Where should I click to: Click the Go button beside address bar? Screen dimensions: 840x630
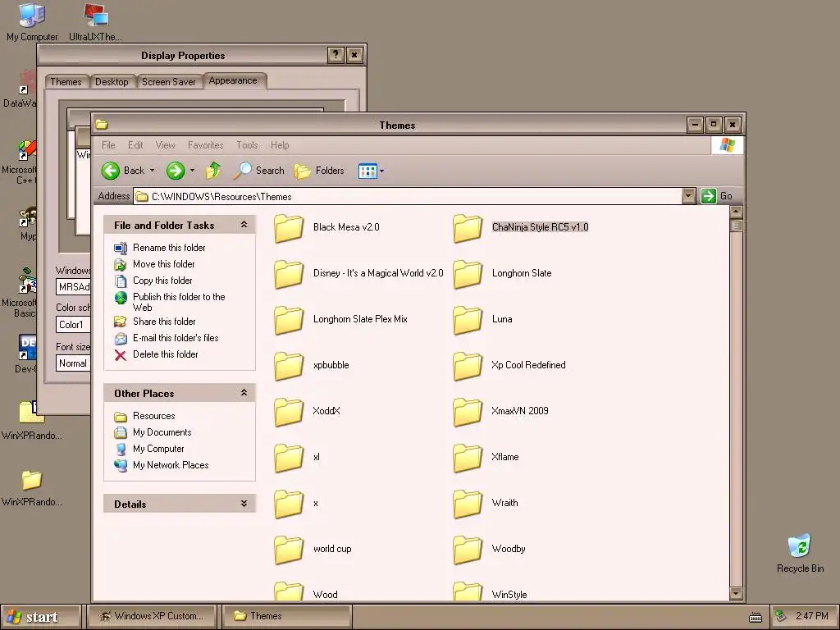click(717, 196)
